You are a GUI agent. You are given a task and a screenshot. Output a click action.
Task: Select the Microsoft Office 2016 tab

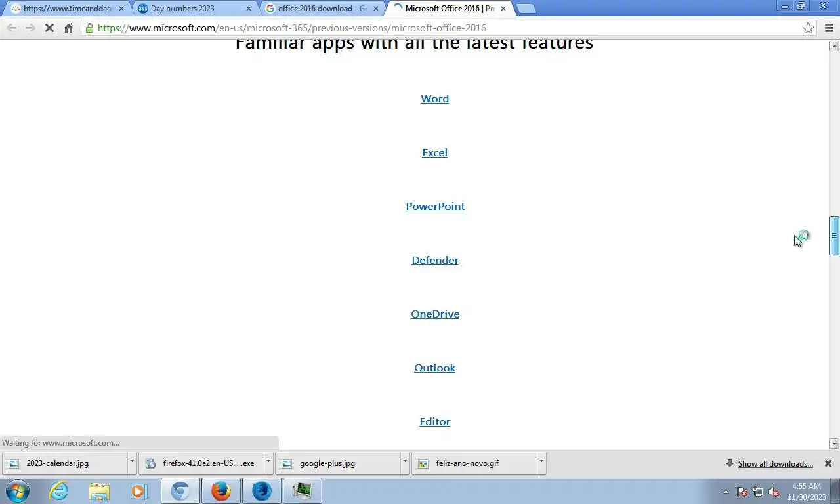(448, 9)
